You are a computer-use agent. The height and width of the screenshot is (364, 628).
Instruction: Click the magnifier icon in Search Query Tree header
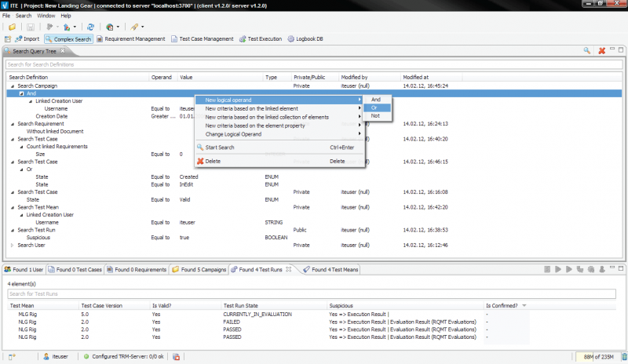click(586, 51)
